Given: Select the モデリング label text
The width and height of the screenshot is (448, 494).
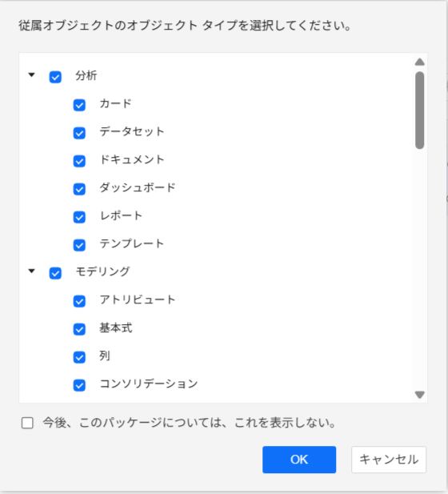Looking at the screenshot, I should coord(102,271).
